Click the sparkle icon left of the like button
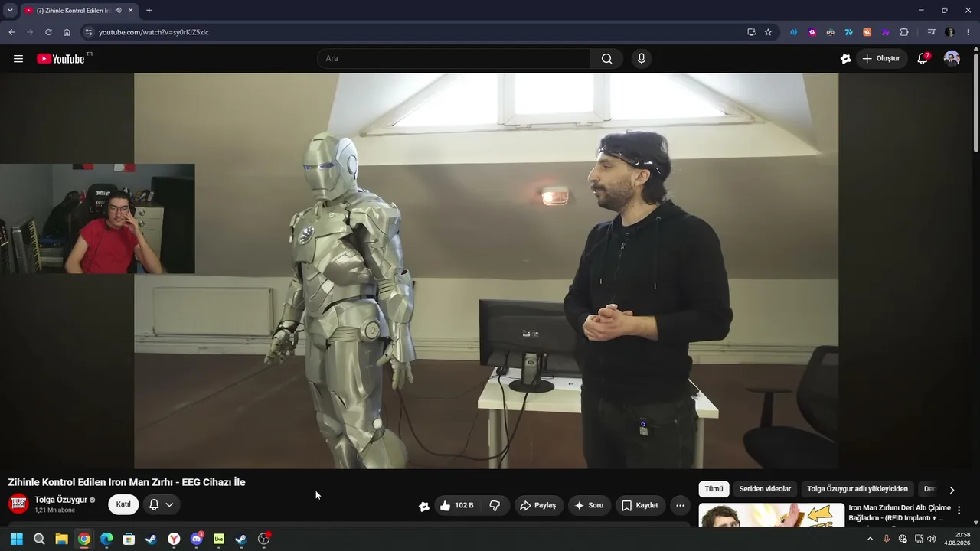This screenshot has width=980, height=551. tap(424, 506)
